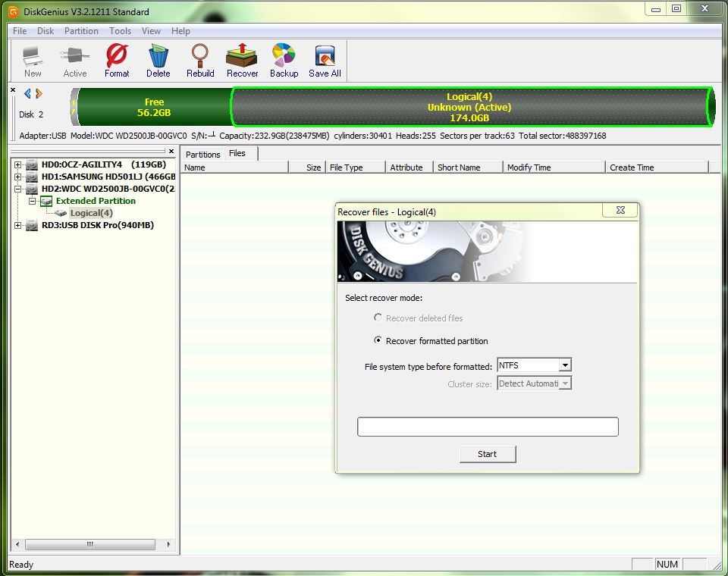Open the Cluster size dropdown
The image size is (728, 576).
564,383
